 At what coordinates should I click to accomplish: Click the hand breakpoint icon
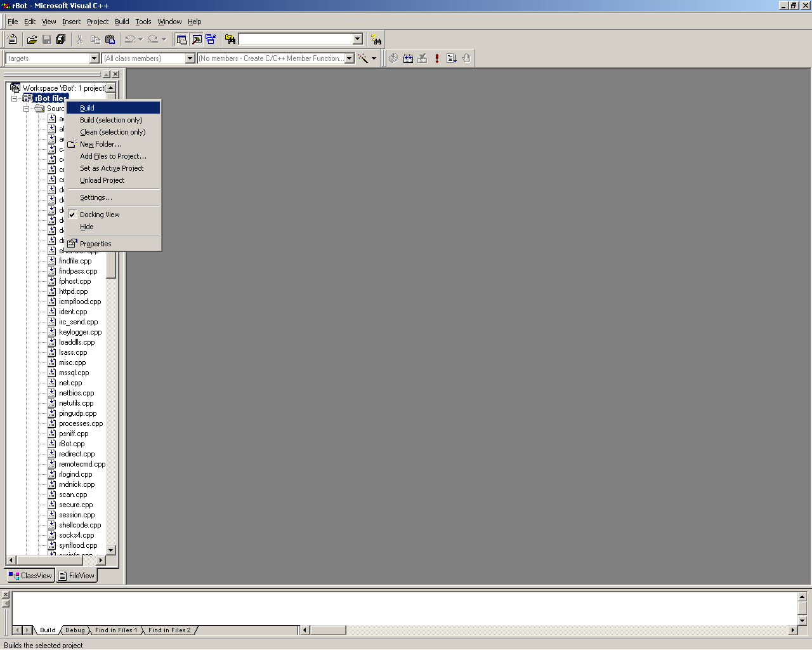(x=466, y=58)
